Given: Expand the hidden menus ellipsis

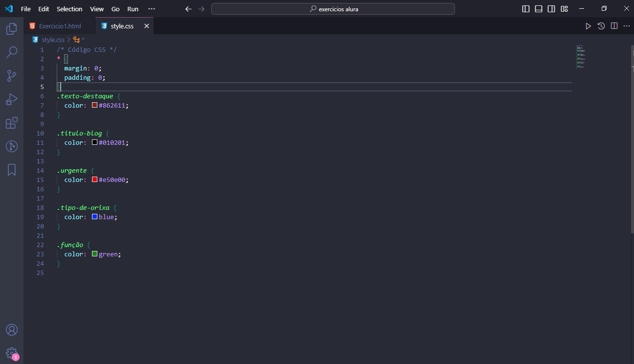Looking at the screenshot, I should point(152,9).
